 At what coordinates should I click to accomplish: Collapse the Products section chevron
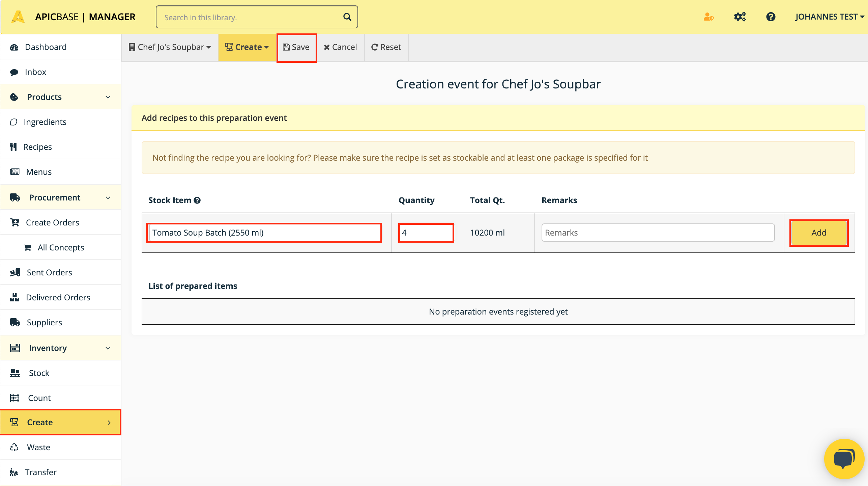(x=108, y=97)
